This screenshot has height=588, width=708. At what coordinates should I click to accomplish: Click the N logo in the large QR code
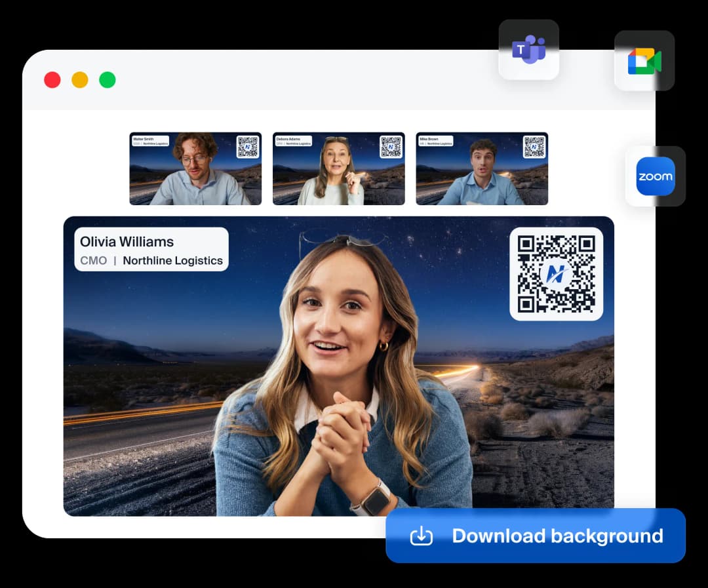[x=556, y=274]
